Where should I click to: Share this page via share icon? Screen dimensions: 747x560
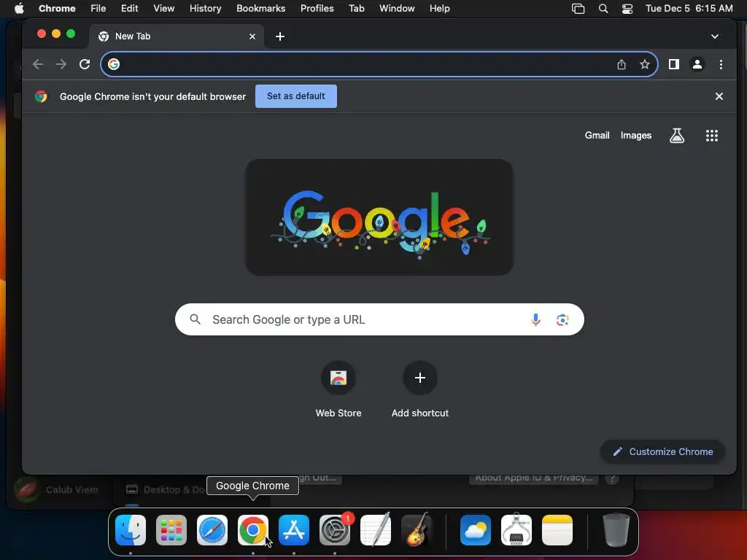click(622, 64)
